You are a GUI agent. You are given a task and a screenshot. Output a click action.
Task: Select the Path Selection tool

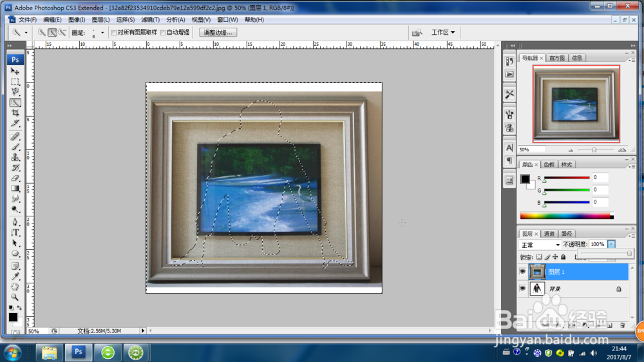click(15, 243)
